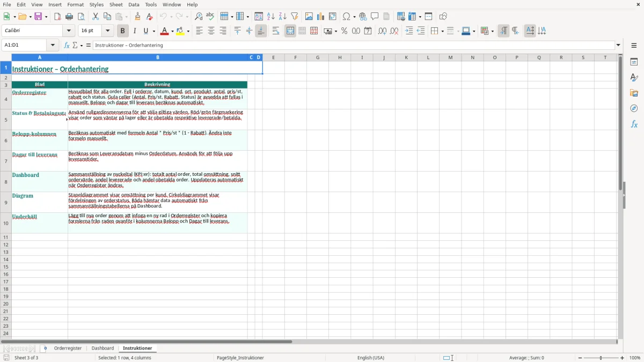Click the formula input line
The height and width of the screenshot is (362, 644).
click(354, 46)
